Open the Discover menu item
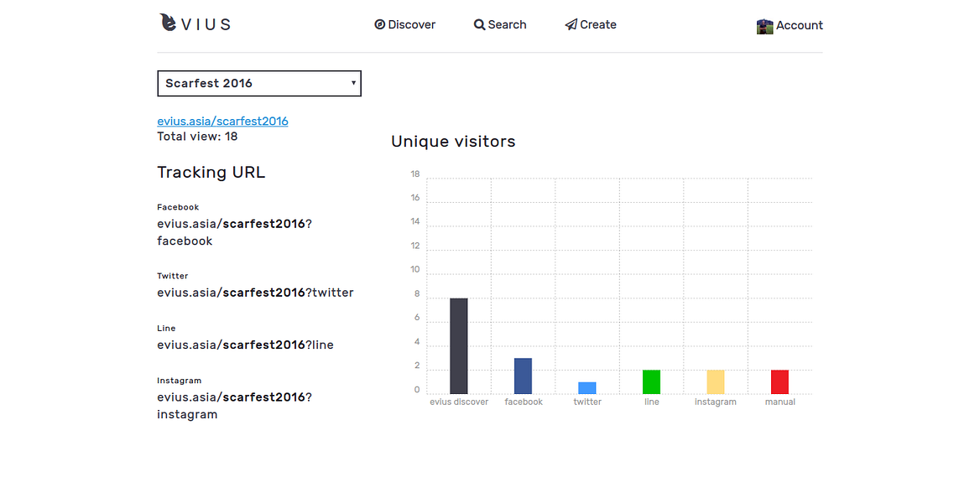 click(405, 24)
